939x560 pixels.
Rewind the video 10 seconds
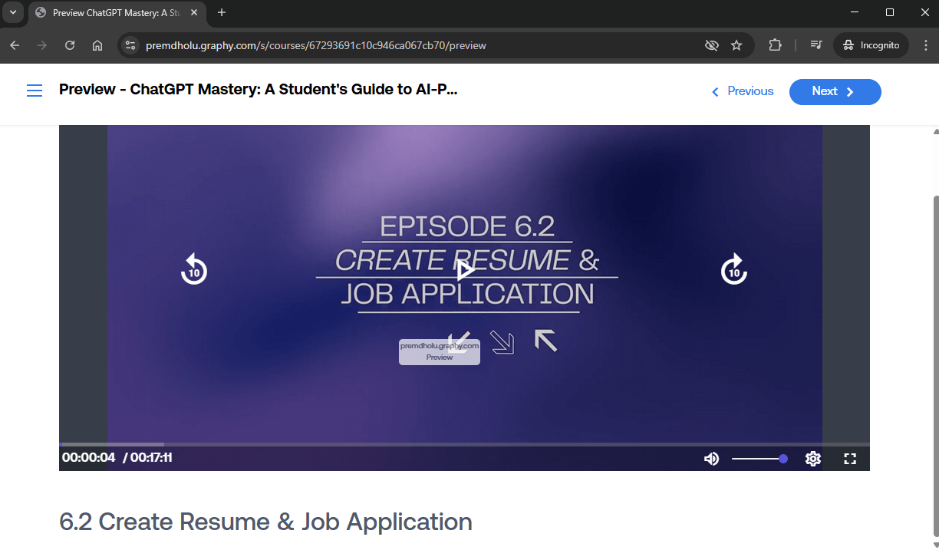coord(194,269)
